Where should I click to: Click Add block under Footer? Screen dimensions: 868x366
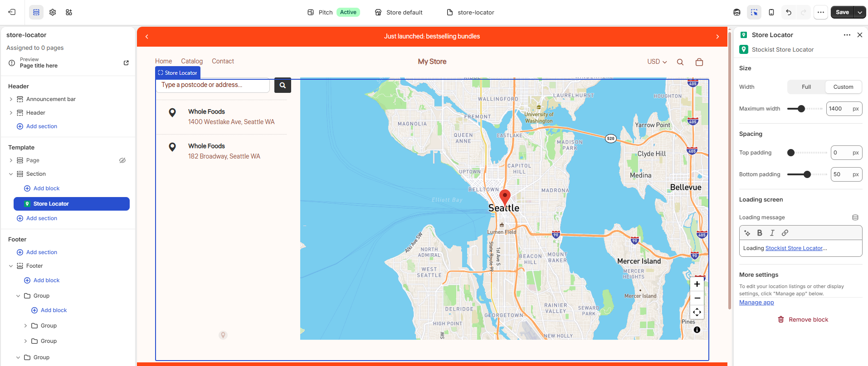[42, 280]
